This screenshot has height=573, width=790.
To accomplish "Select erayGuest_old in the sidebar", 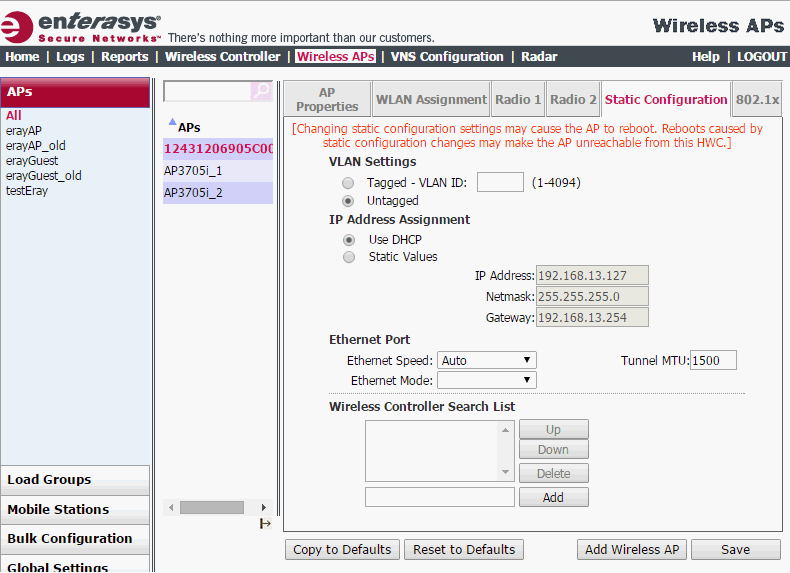I will (x=43, y=176).
